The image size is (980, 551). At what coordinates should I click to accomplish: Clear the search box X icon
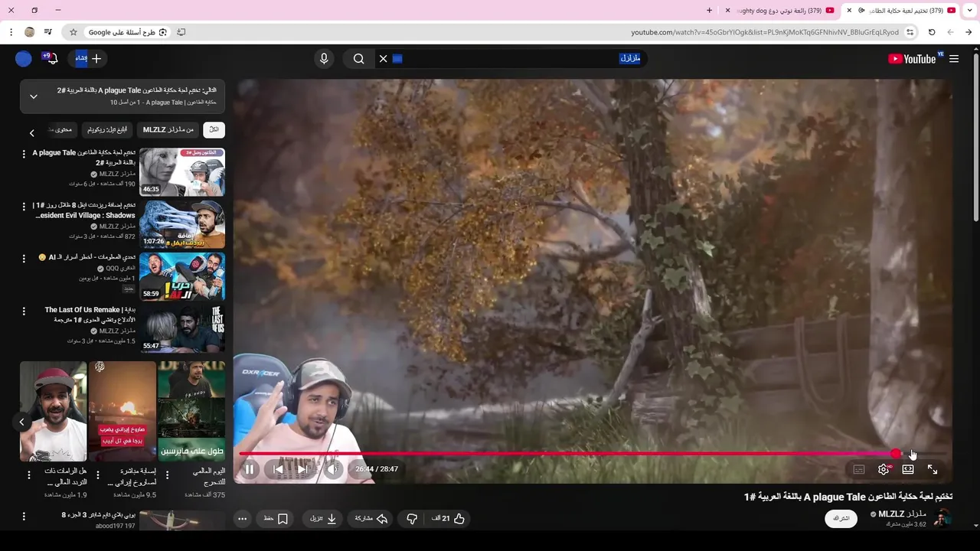[x=384, y=59]
